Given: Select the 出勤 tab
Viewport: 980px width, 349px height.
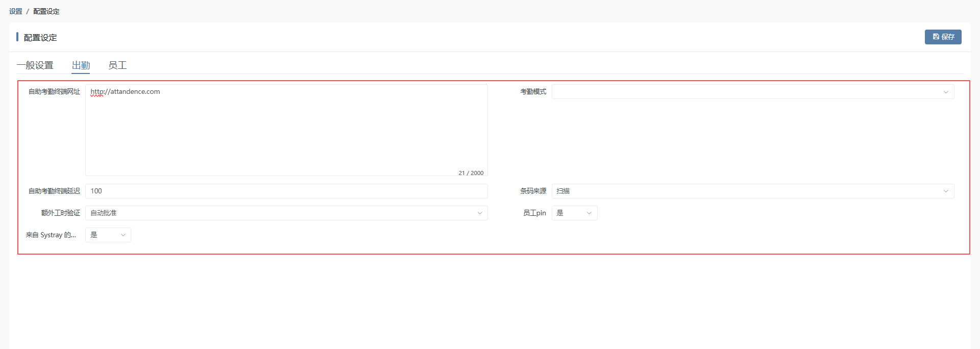Looking at the screenshot, I should pyautogui.click(x=81, y=65).
